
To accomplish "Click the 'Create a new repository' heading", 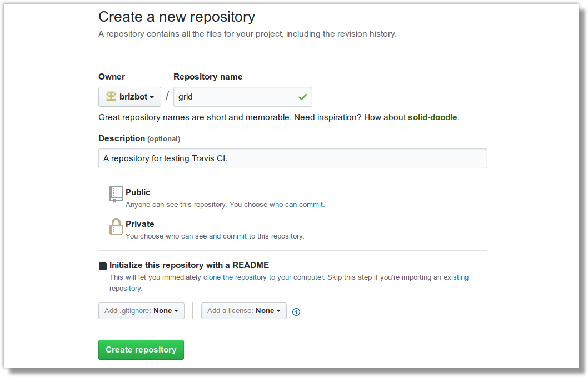I will pyautogui.click(x=177, y=17).
